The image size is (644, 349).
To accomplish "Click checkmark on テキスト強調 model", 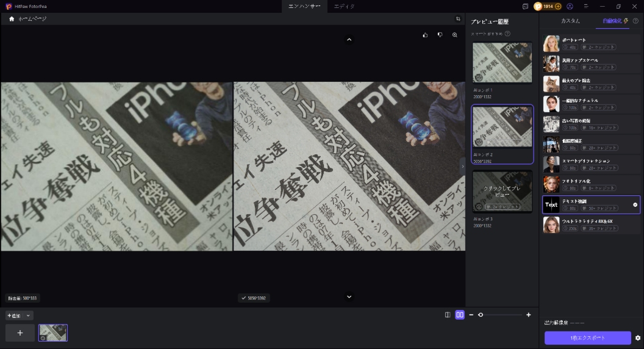I will [635, 205].
